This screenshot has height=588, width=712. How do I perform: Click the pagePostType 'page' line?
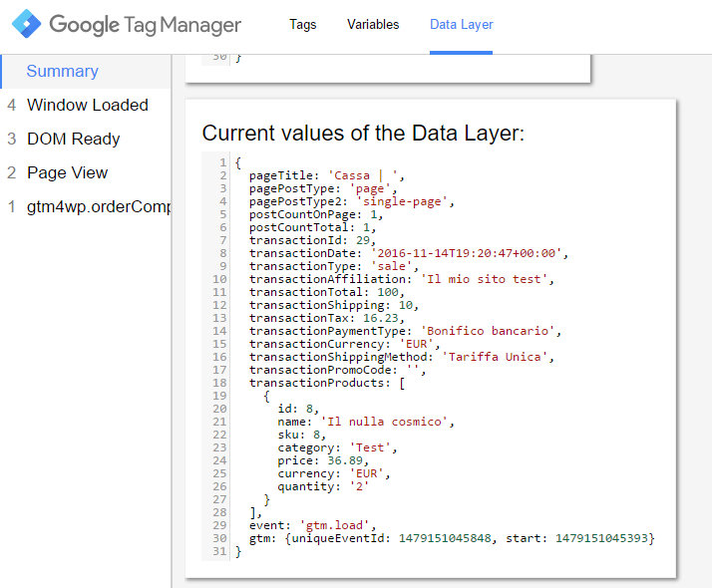tap(323, 188)
